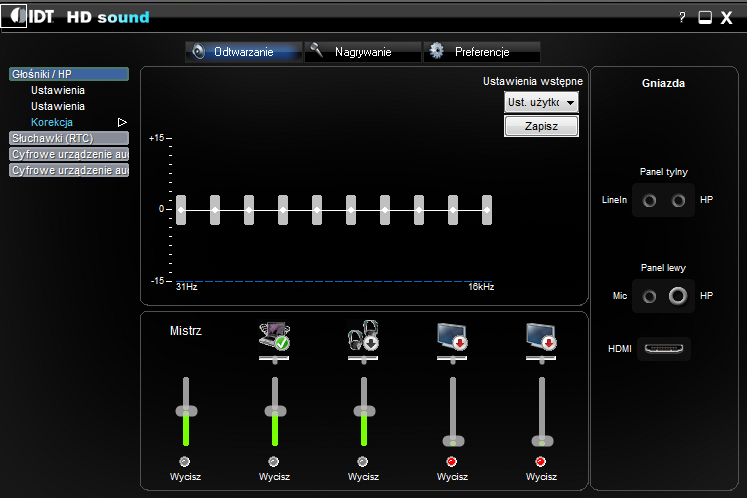Click the headphones volume slider
Screen dimensions: 747x498
click(364, 411)
